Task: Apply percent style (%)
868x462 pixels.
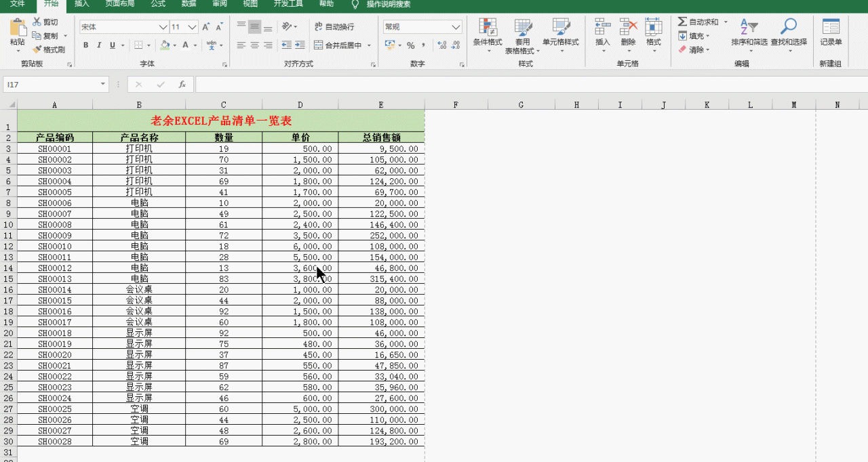Action: tap(410, 45)
